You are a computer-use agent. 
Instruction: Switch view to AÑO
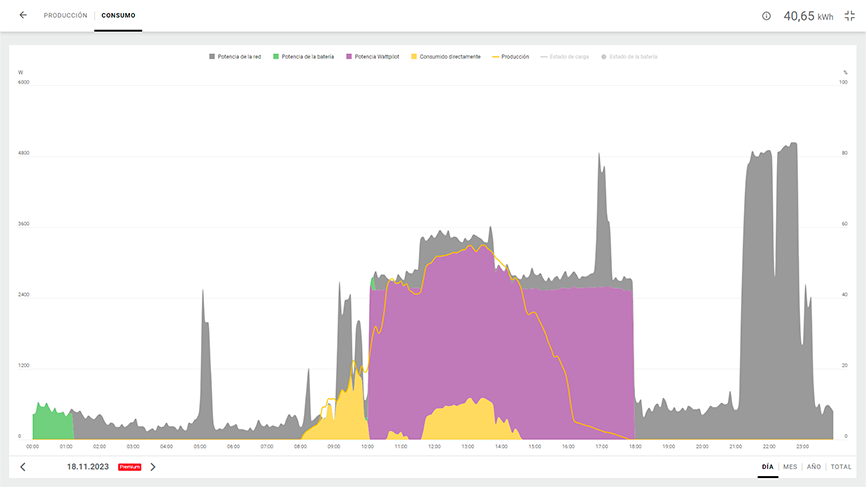(x=814, y=467)
